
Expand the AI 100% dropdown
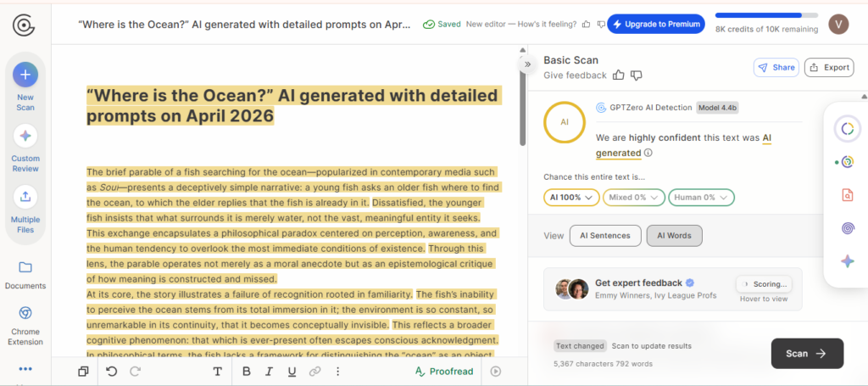[x=571, y=197]
